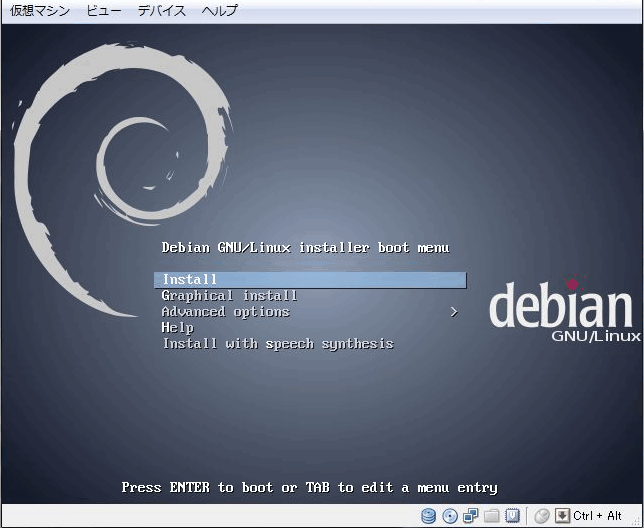Viewport: 644px width, 528px height.
Task: Open the デバイス menu
Action: 161,11
